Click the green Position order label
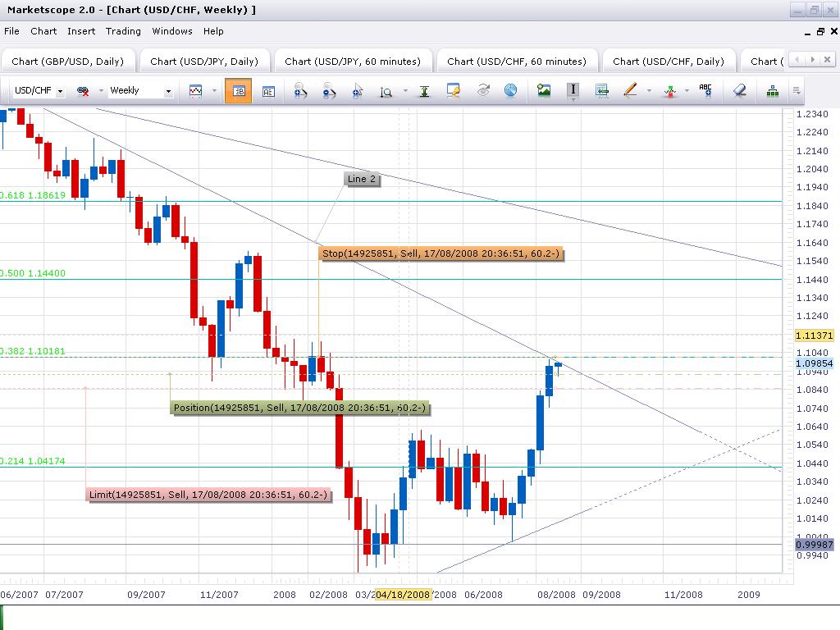Image resolution: width=840 pixels, height=630 pixels. 299,408
